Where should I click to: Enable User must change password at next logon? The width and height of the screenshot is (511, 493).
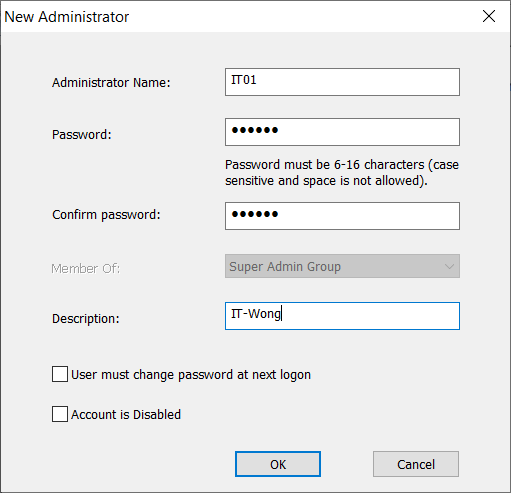[60, 374]
